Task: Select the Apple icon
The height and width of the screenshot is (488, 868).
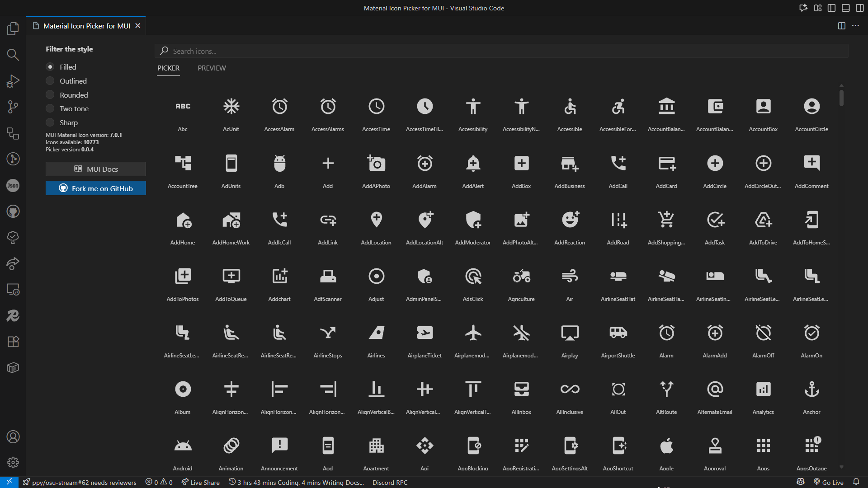Action: 666,446
